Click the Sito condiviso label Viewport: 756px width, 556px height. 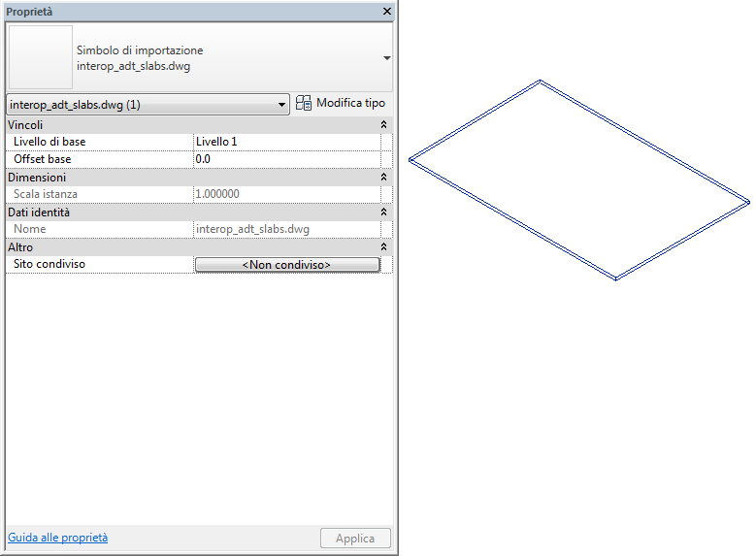point(49,264)
